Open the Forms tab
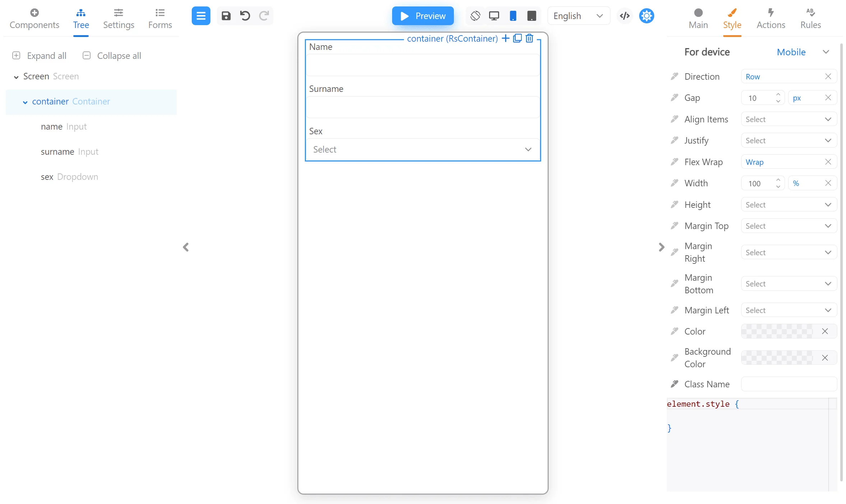Screen dimensions: 846x504 (160, 19)
